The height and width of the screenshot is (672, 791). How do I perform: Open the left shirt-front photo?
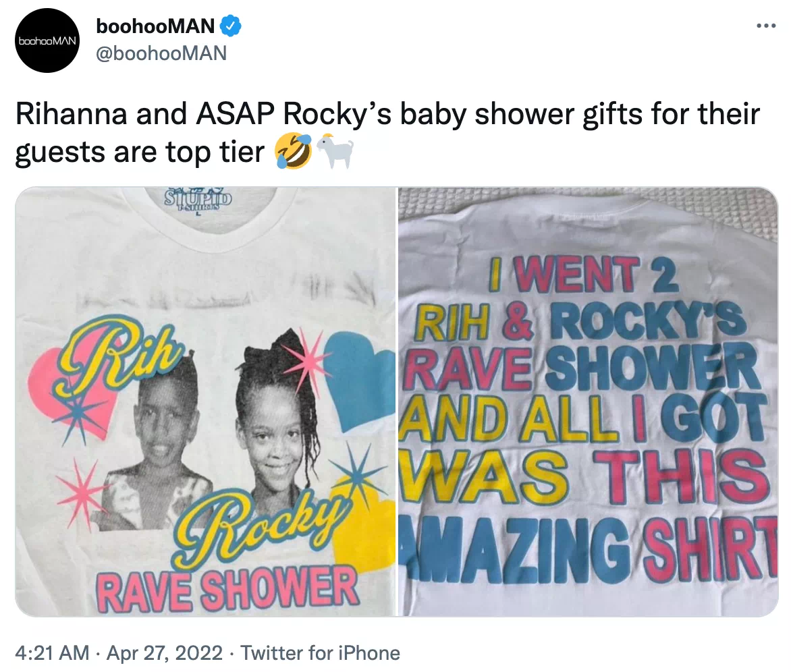point(206,402)
